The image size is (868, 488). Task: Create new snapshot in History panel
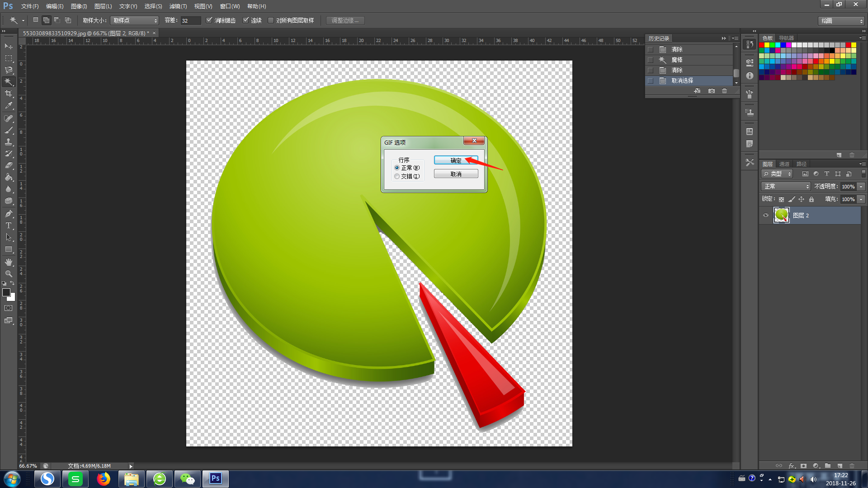(712, 91)
